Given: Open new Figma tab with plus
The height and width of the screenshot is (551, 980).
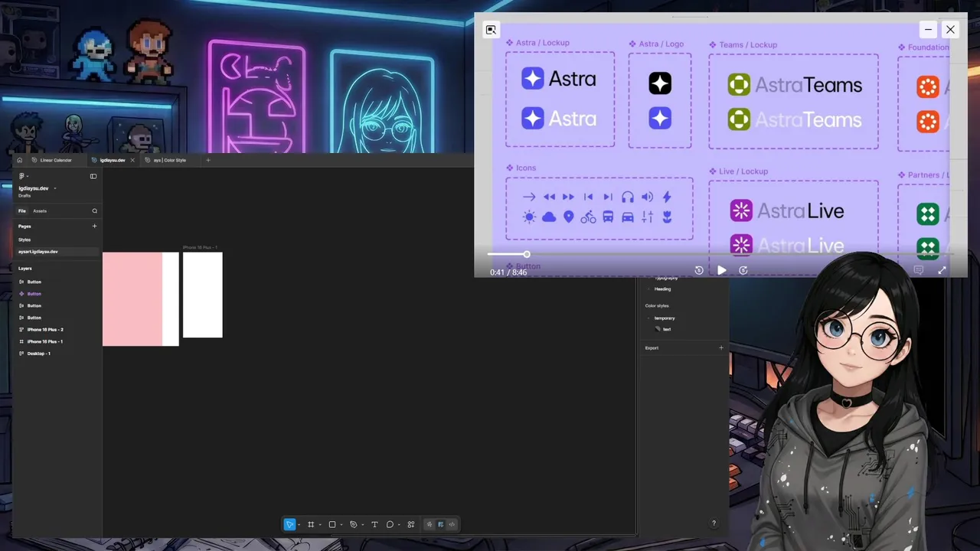Looking at the screenshot, I should 208,160.
